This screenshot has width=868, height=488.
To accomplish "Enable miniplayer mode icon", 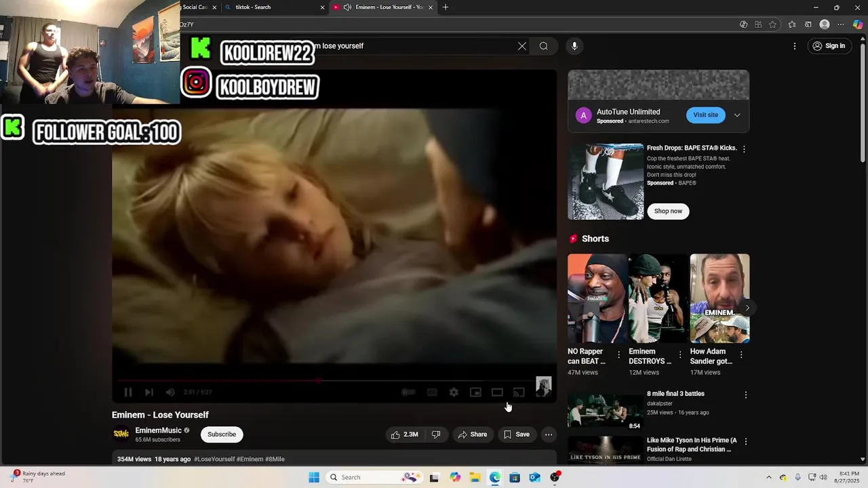I will click(475, 392).
